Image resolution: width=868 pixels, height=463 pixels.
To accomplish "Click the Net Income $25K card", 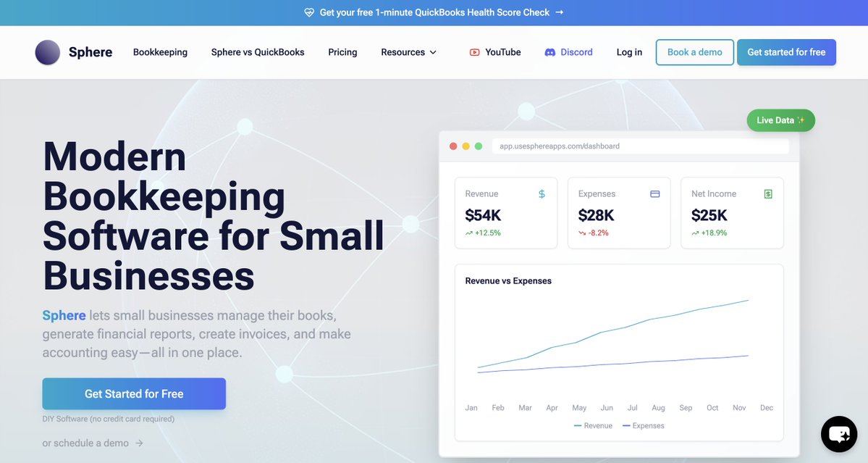I will (732, 213).
